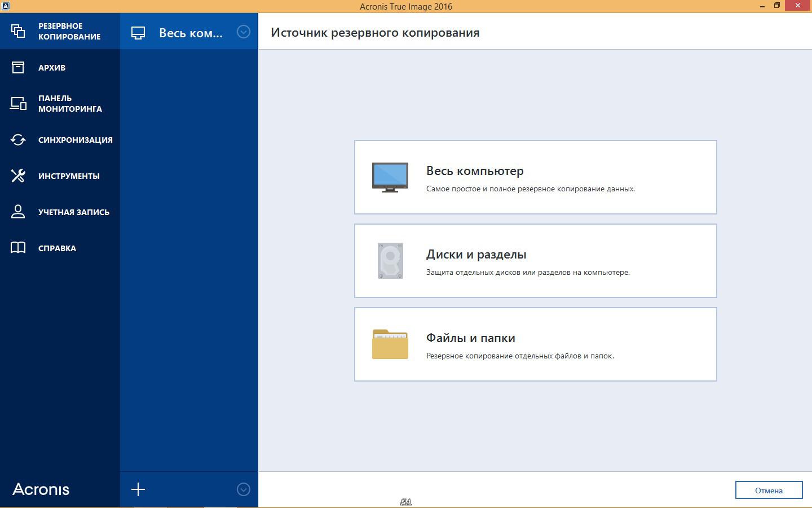Select the 'Весь ком...' backup entry
Image resolution: width=812 pixels, height=508 pixels.
click(189, 32)
